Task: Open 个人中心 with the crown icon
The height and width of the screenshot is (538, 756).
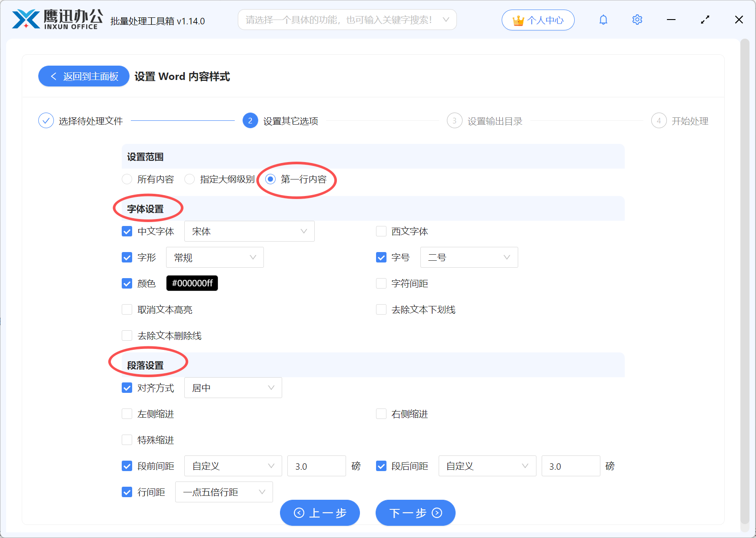Action: [x=538, y=20]
